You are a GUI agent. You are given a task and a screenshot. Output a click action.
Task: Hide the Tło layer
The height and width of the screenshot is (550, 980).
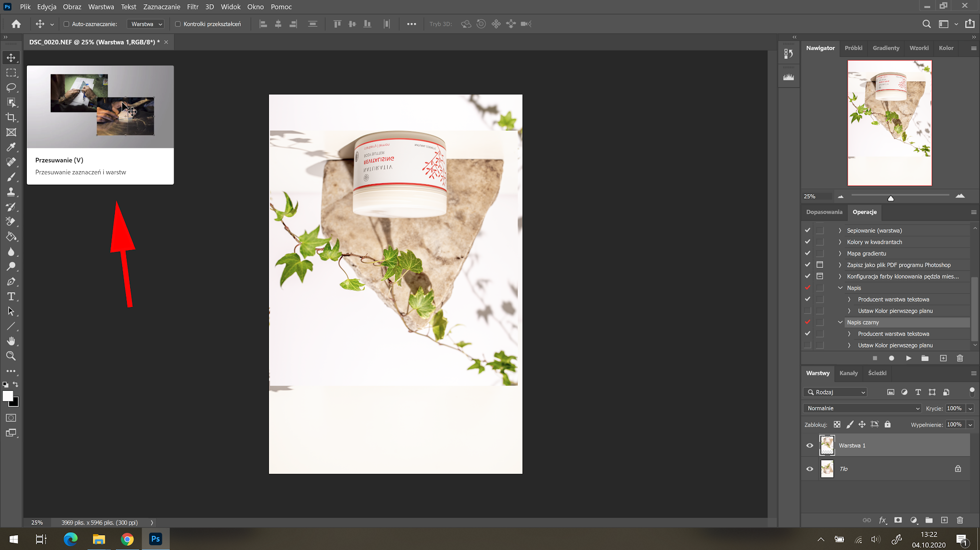coord(810,469)
